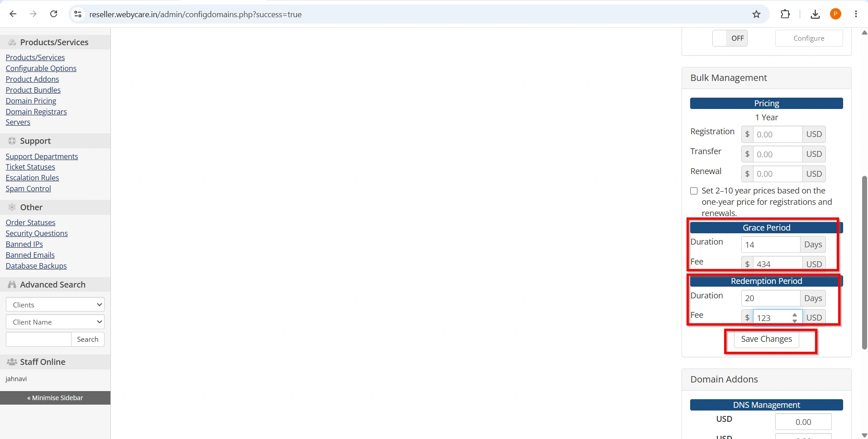Open the Clients search type dropdown

55,305
